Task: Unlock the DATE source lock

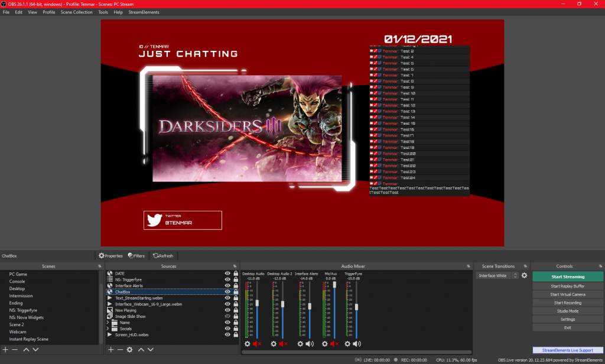Action: pyautogui.click(x=236, y=273)
